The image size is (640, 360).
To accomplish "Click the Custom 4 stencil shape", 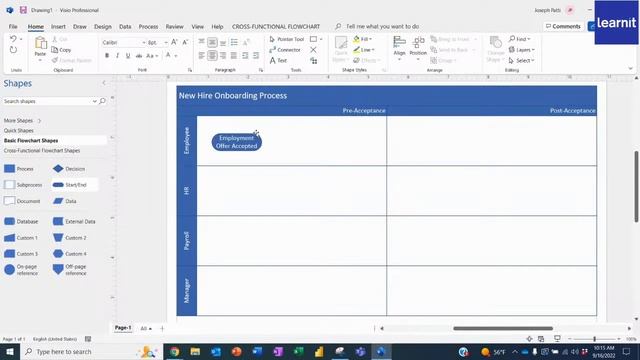I will click(x=70, y=254).
